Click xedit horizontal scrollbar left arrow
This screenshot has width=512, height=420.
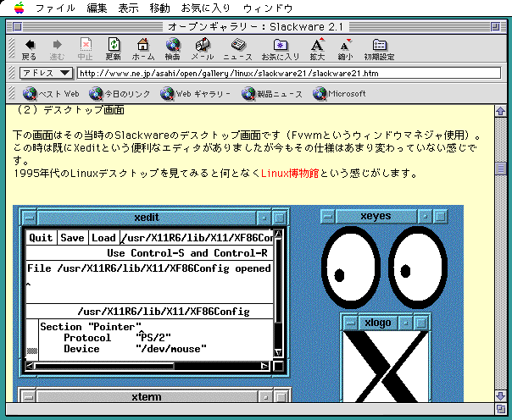pos(30,366)
